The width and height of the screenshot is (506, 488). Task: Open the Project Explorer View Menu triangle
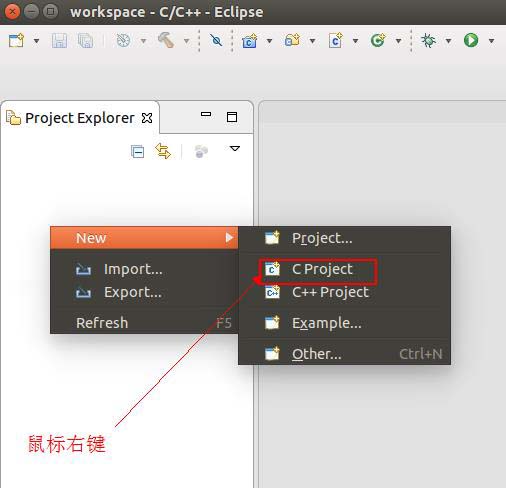coord(235,148)
